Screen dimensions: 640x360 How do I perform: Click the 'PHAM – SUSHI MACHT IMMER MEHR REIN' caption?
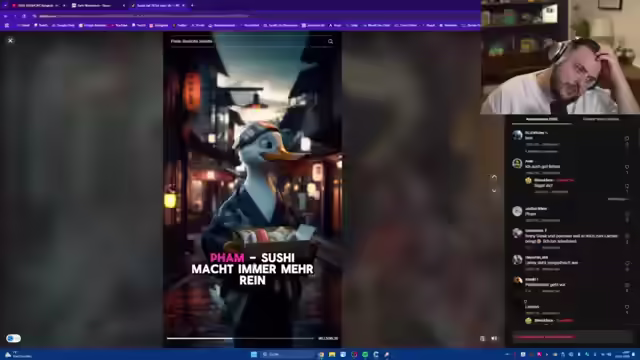click(252, 269)
